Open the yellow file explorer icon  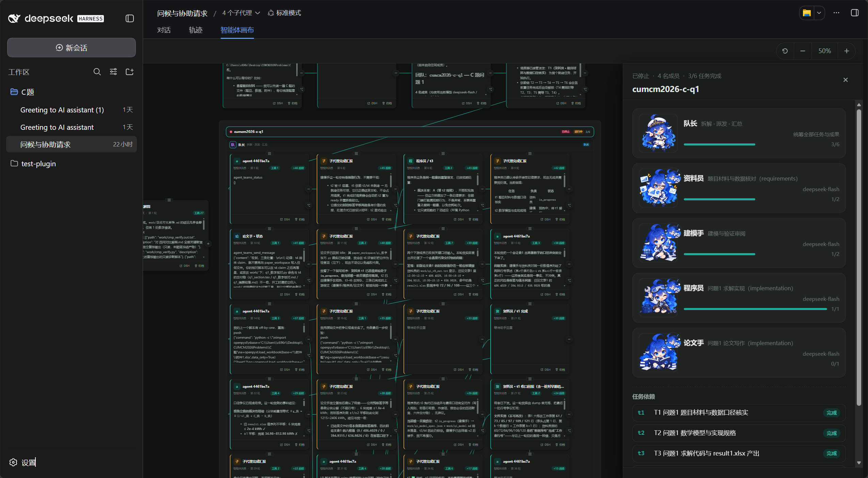807,13
